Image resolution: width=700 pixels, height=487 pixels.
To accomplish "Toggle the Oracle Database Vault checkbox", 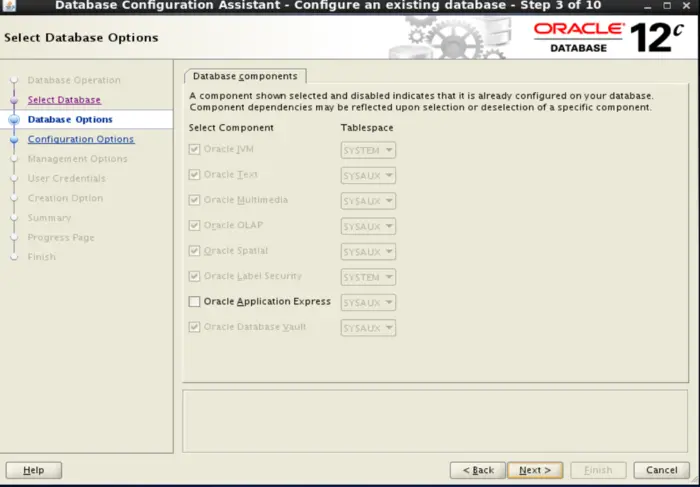I will click(x=194, y=327).
